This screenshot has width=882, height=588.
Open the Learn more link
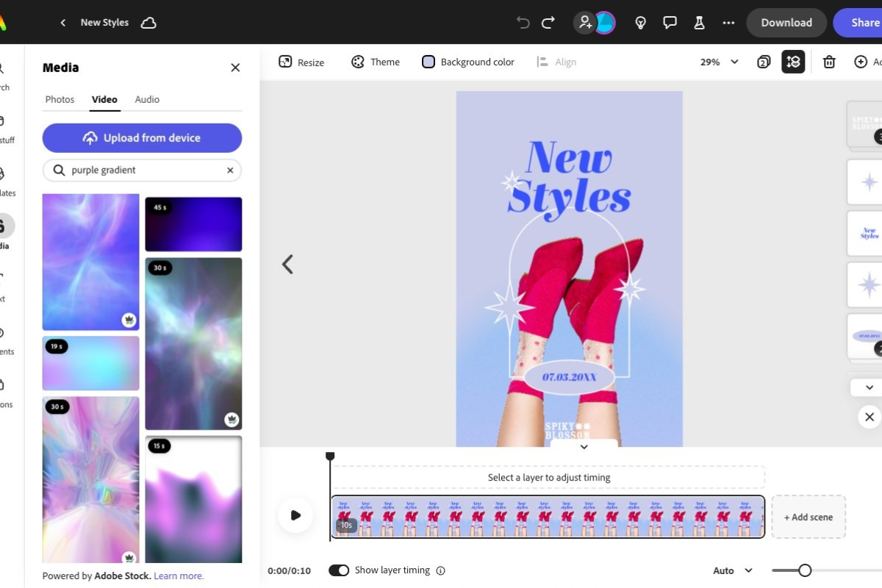click(179, 576)
